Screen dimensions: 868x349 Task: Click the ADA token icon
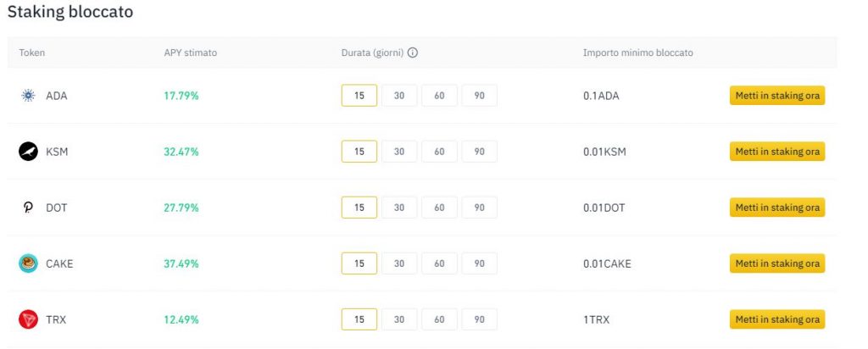tap(28, 95)
